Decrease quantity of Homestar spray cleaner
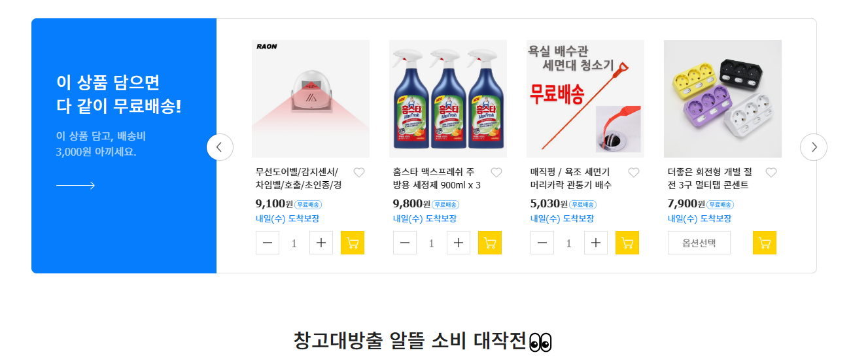Image resolution: width=868 pixels, height=363 pixels. (x=405, y=243)
